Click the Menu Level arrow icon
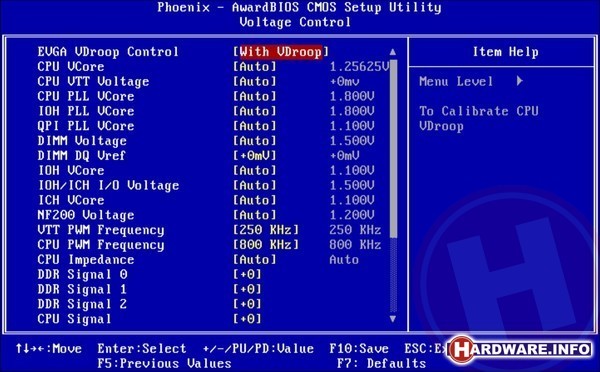 tap(519, 81)
